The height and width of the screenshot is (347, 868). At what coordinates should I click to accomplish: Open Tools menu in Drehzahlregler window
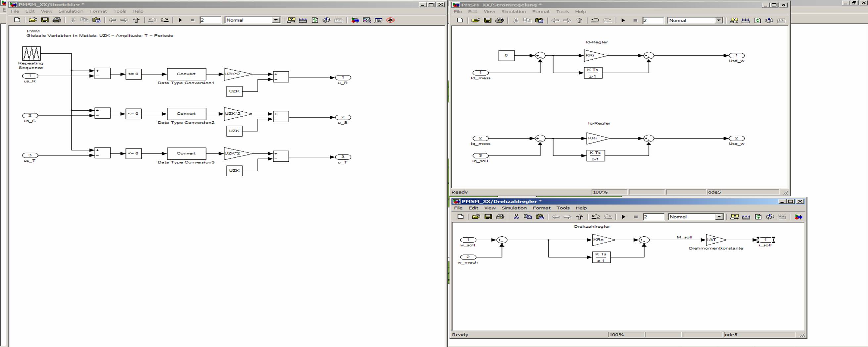click(x=563, y=208)
